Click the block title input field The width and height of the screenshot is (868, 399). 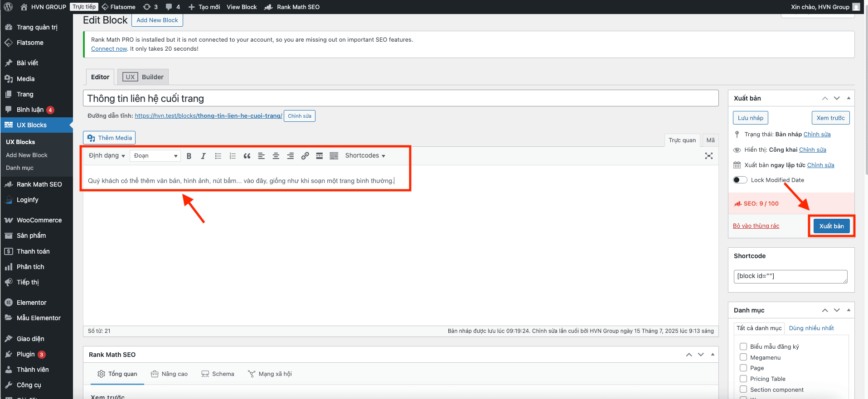(x=401, y=98)
